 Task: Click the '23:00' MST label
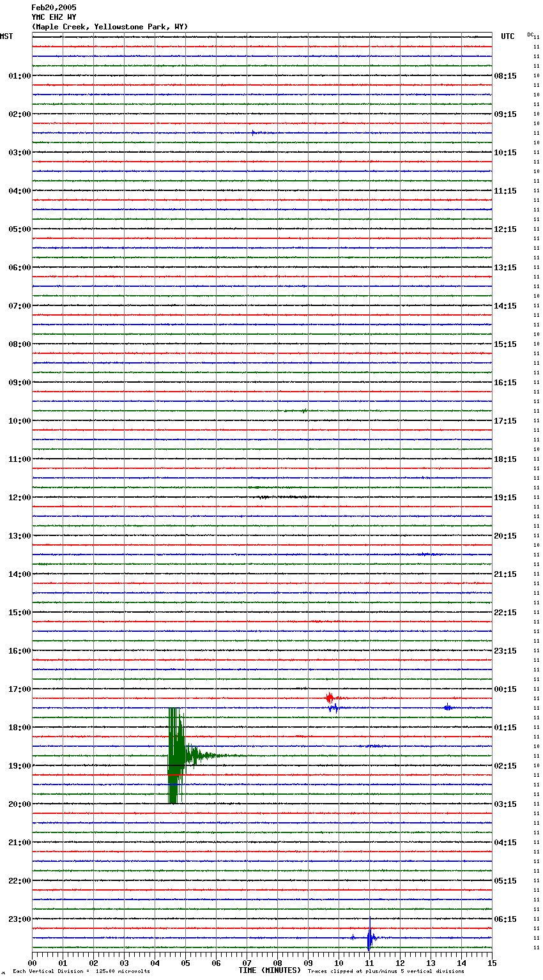[x=20, y=919]
